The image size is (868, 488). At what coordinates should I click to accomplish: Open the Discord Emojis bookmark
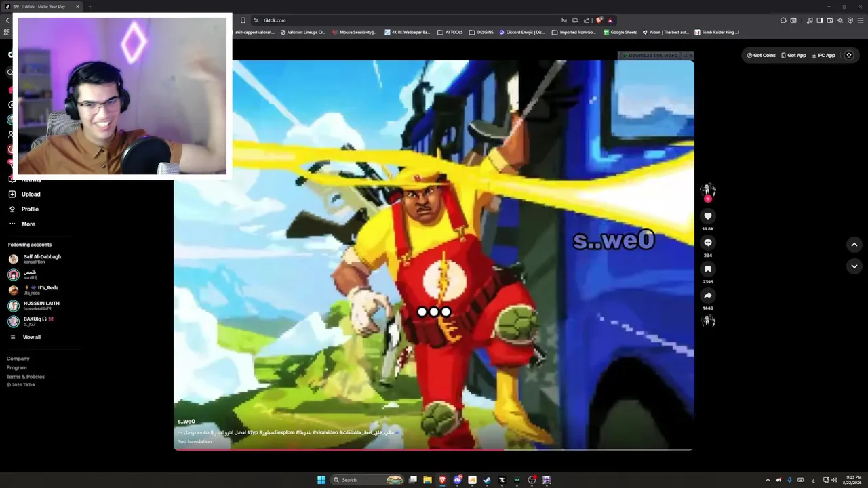pyautogui.click(x=522, y=32)
